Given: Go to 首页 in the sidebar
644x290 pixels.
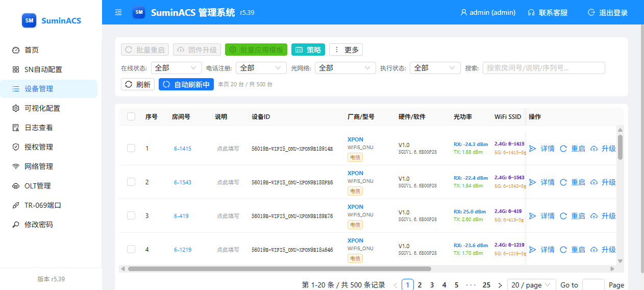Looking at the screenshot, I should (48, 50).
